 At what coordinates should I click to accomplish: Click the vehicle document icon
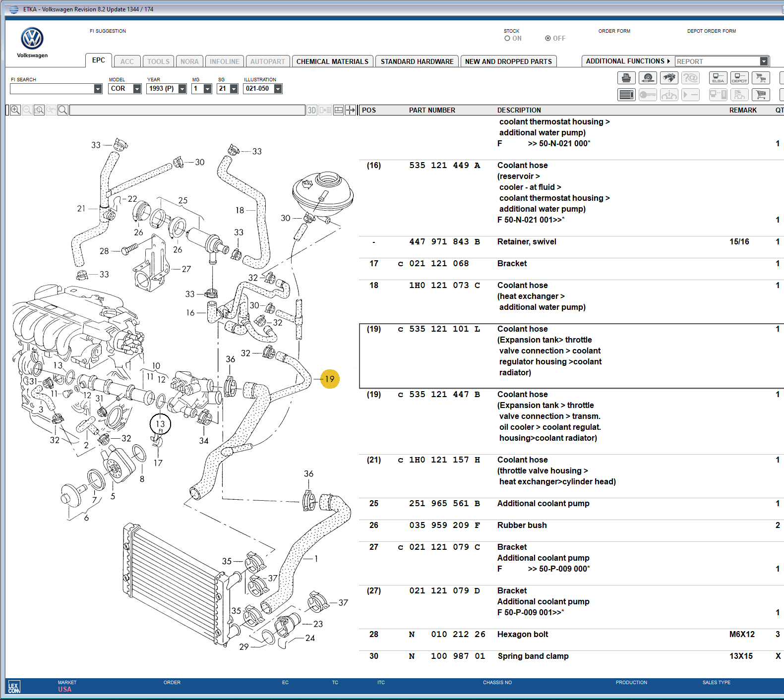point(739,94)
